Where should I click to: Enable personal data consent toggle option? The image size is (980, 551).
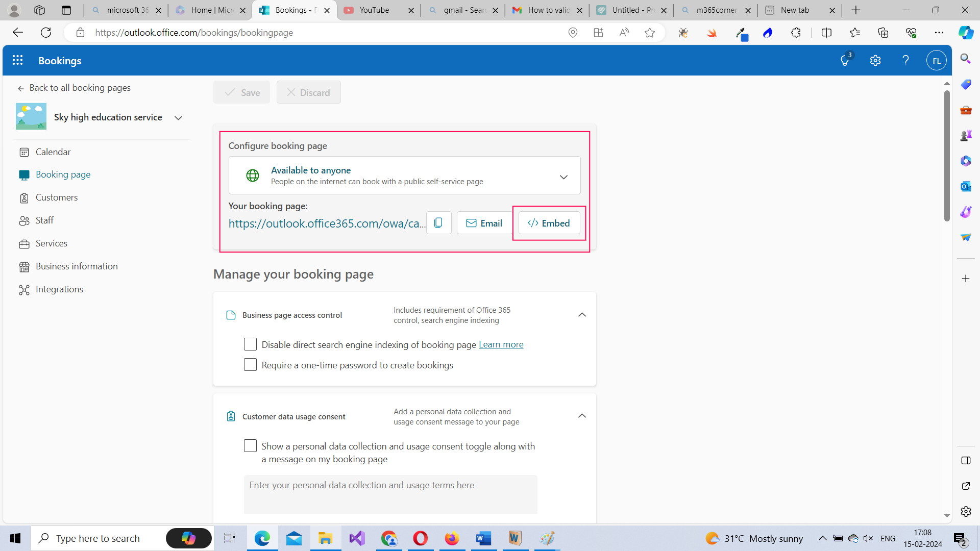click(x=250, y=445)
